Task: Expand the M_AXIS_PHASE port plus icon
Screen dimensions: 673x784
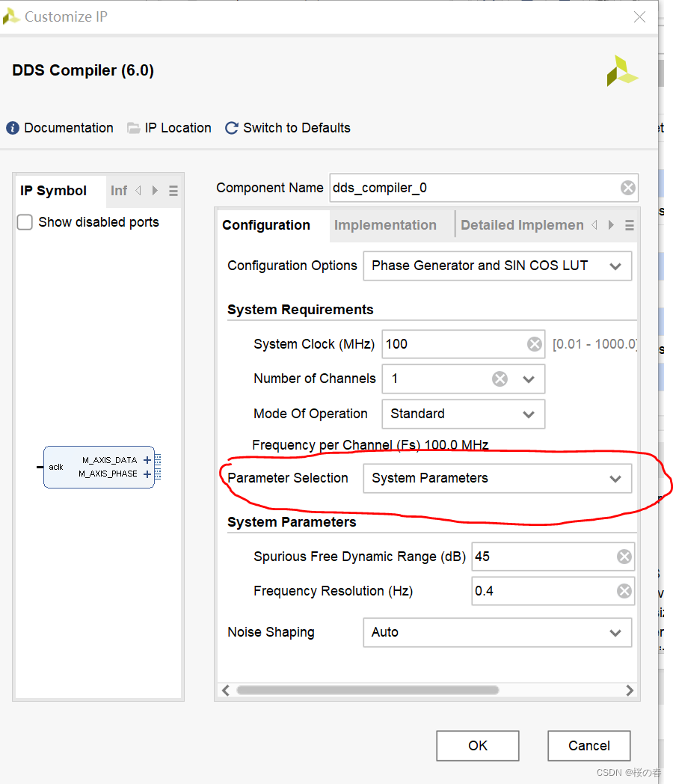Action: tap(147, 474)
